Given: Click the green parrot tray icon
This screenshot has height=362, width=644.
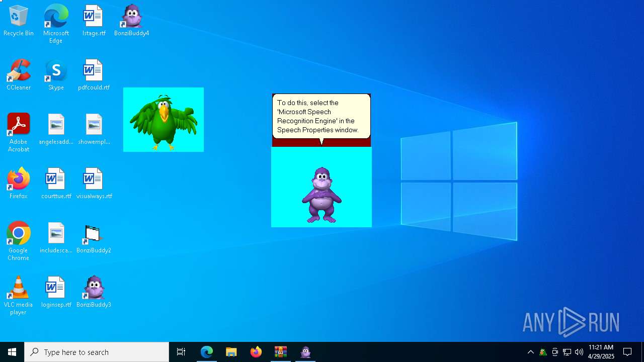Looking at the screenshot, I should [543, 352].
